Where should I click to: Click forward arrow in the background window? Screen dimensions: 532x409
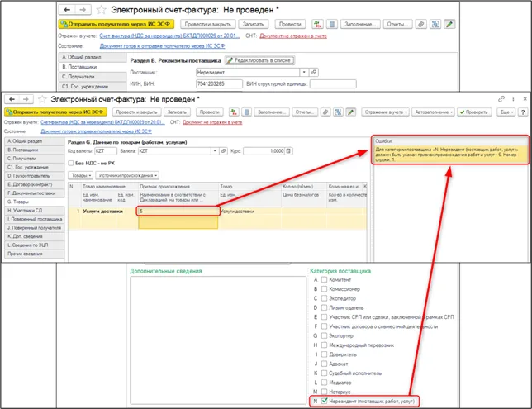coord(83,10)
